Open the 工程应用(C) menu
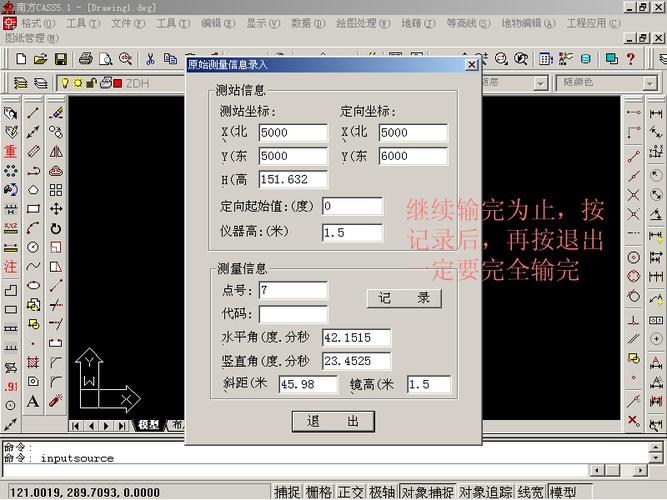The width and height of the screenshot is (667, 500). (x=593, y=23)
